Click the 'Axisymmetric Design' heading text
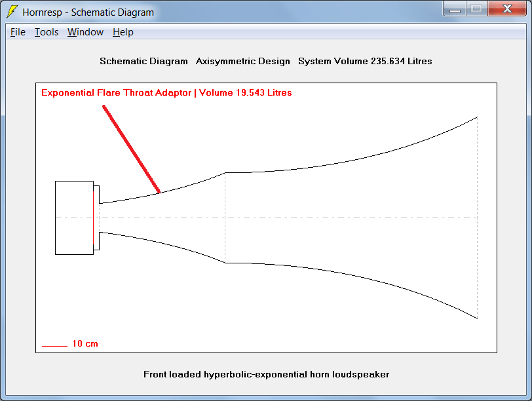532x401 pixels. (243, 61)
